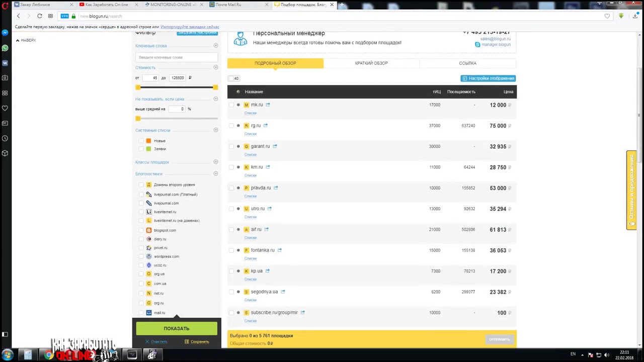
Task: Click the Настройки отображения button
Action: click(488, 78)
